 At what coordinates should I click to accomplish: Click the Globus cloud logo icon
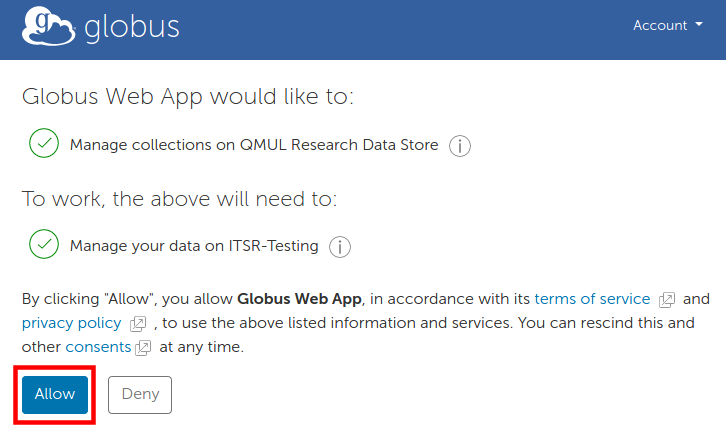coord(47,28)
